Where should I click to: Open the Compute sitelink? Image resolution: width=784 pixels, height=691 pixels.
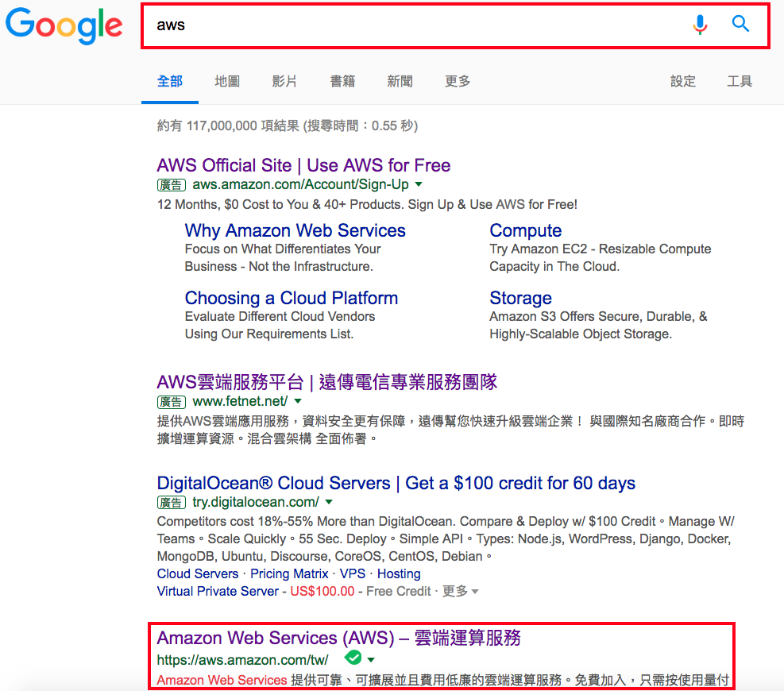pyautogui.click(x=526, y=230)
